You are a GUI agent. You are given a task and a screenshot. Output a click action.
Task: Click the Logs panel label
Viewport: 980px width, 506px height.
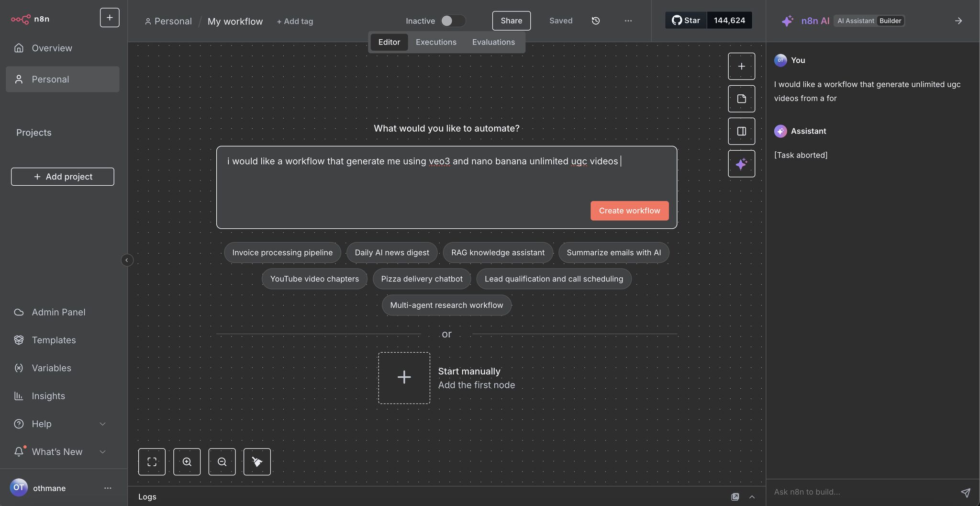(x=147, y=497)
